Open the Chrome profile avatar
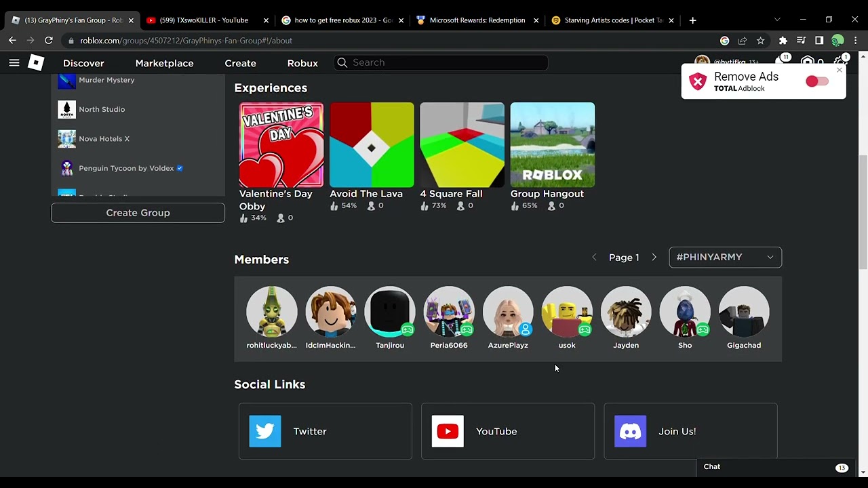The height and width of the screenshot is (488, 868). tap(838, 41)
